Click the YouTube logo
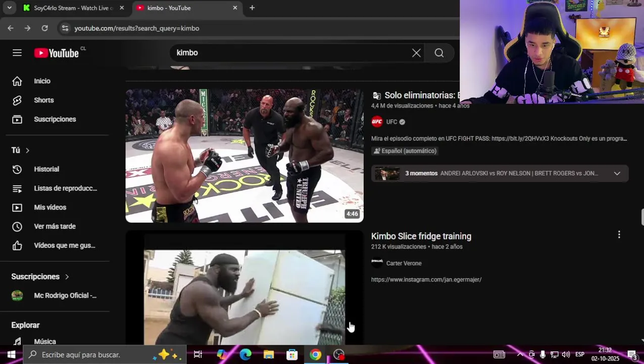Viewport: 644px width, 364px height. coord(57,53)
